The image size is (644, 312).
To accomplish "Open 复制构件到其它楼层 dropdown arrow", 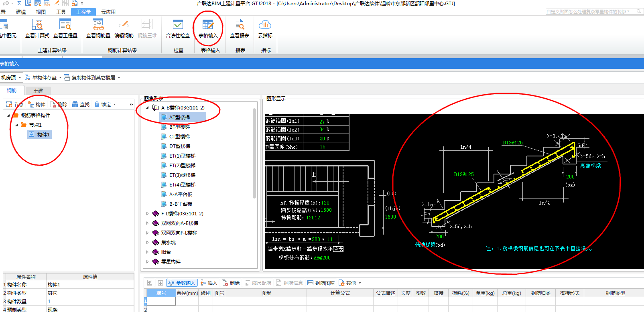I will tap(119, 77).
